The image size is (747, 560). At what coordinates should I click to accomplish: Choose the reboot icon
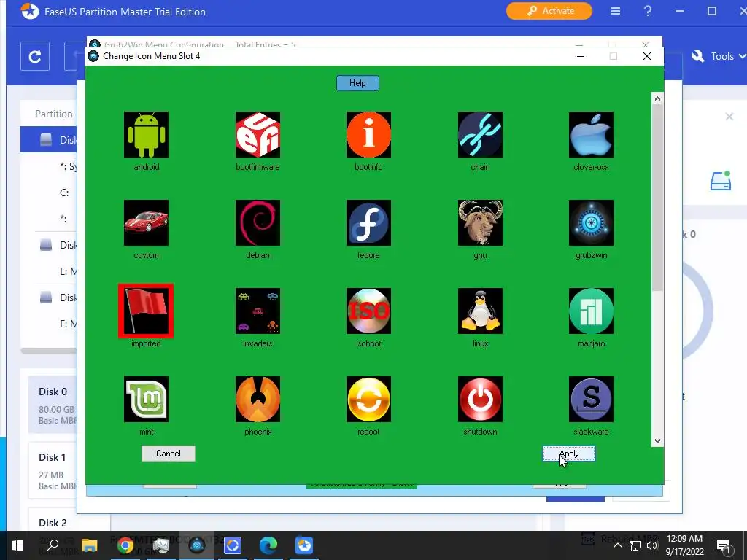pyautogui.click(x=368, y=399)
